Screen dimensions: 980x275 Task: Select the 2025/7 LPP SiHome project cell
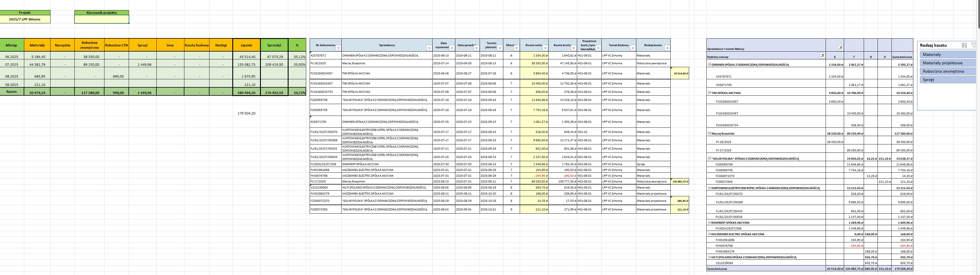point(25,19)
